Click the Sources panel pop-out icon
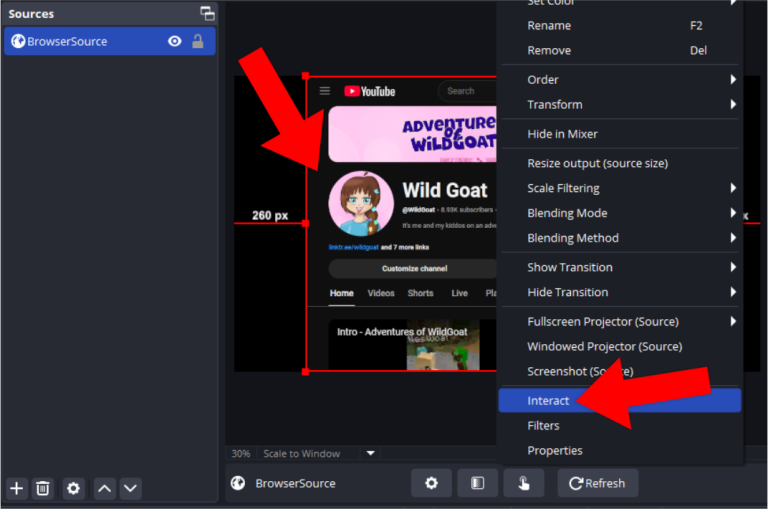 coord(207,14)
